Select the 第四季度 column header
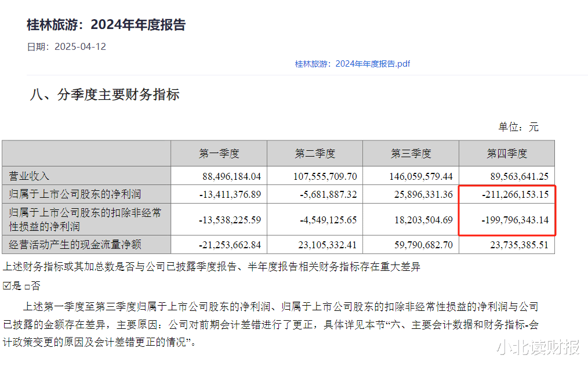Image resolution: width=588 pixels, height=366 pixels. tap(507, 153)
